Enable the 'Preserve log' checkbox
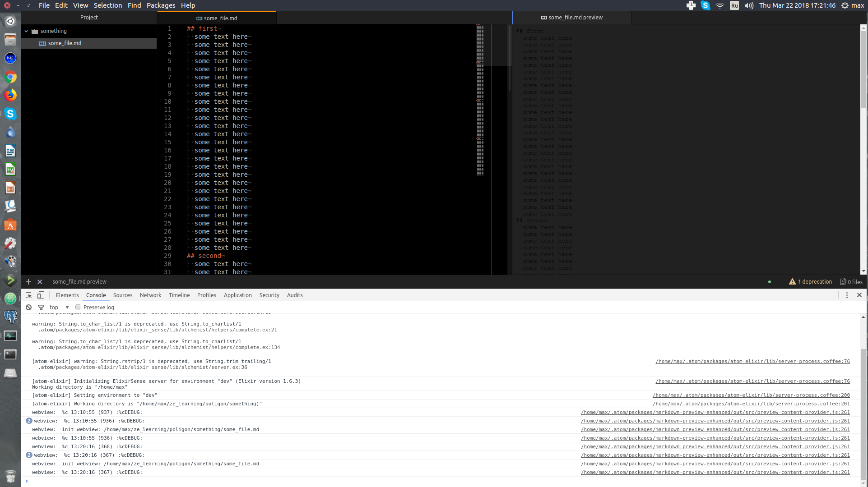The height and width of the screenshot is (487, 868). coord(78,307)
